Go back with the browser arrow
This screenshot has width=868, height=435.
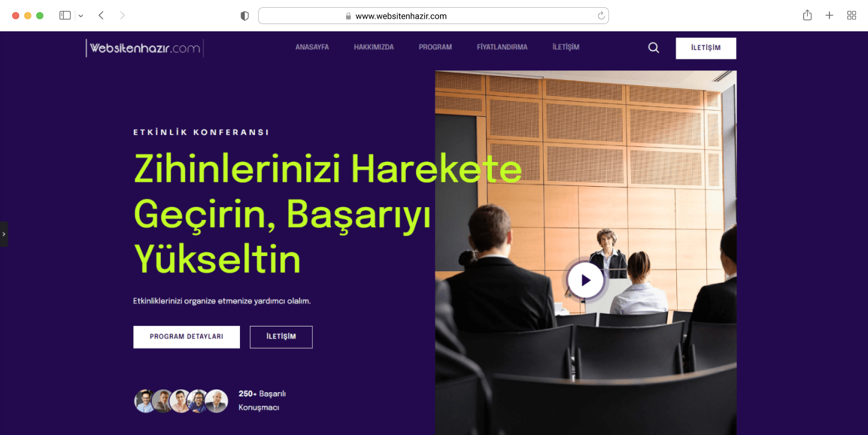tap(101, 16)
